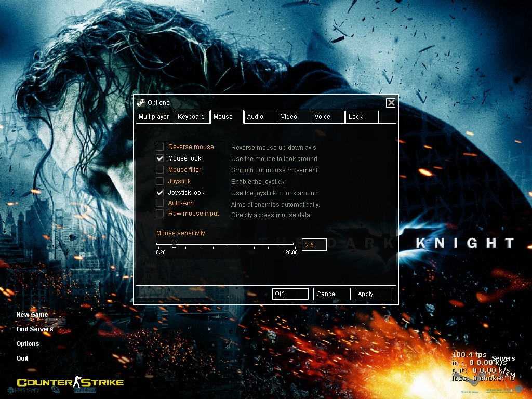The height and width of the screenshot is (399, 532).
Task: Enable Raw mouse input
Action: [160, 213]
